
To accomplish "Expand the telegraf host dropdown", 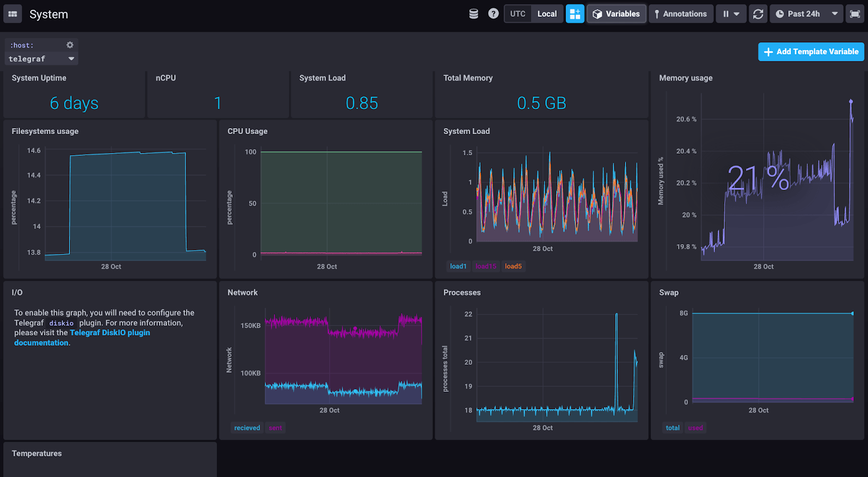I will pyautogui.click(x=41, y=59).
